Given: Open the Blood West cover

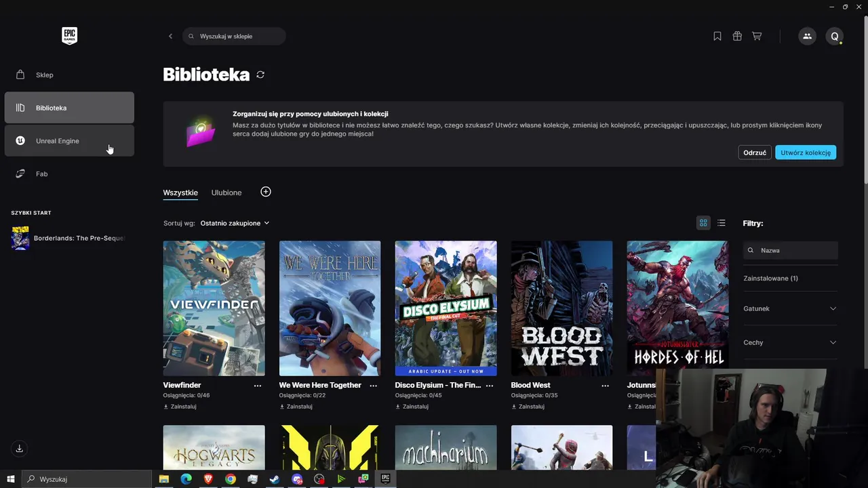Looking at the screenshot, I should click(562, 308).
